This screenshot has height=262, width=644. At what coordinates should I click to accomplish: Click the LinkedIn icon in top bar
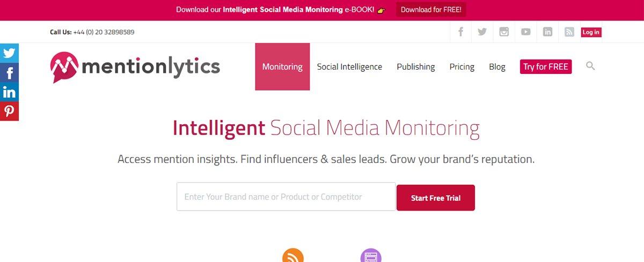[x=547, y=32]
